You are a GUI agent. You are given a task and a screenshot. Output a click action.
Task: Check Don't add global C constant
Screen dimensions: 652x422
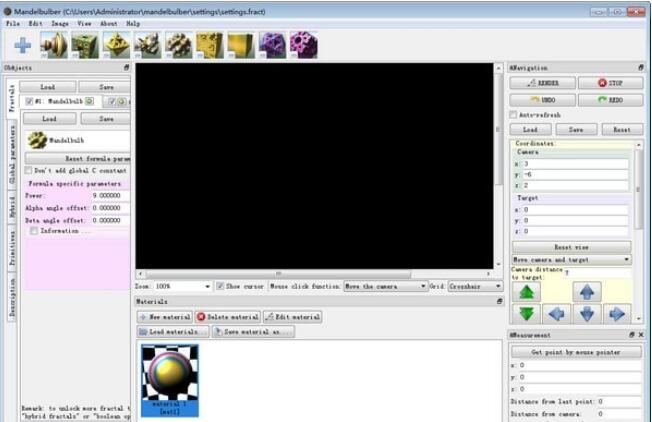29,171
